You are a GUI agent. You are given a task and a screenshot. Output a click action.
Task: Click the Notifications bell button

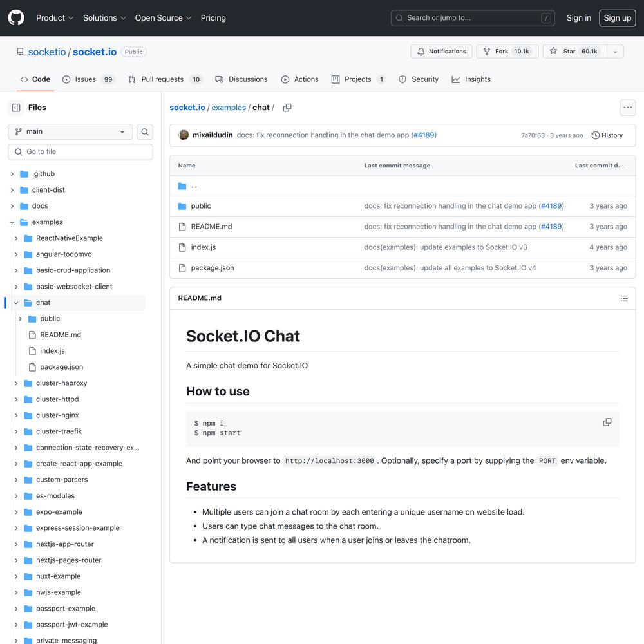coord(441,52)
